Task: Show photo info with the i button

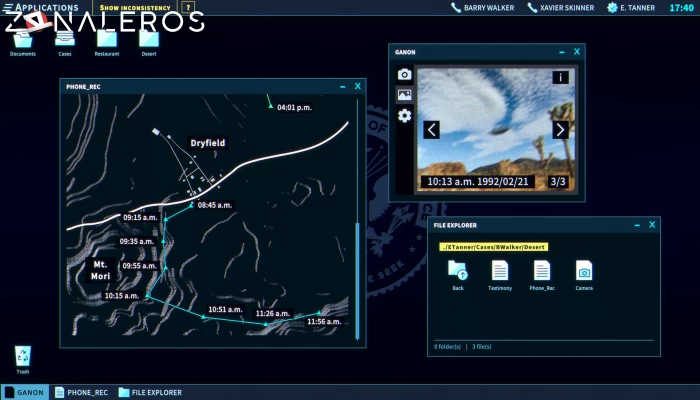Action: pos(561,77)
